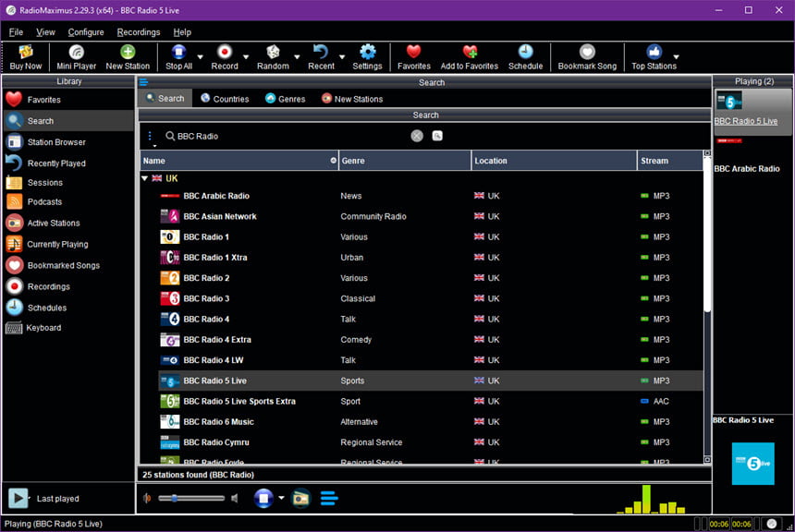Open Settings from the toolbar
The height and width of the screenshot is (532, 795).
367,57
